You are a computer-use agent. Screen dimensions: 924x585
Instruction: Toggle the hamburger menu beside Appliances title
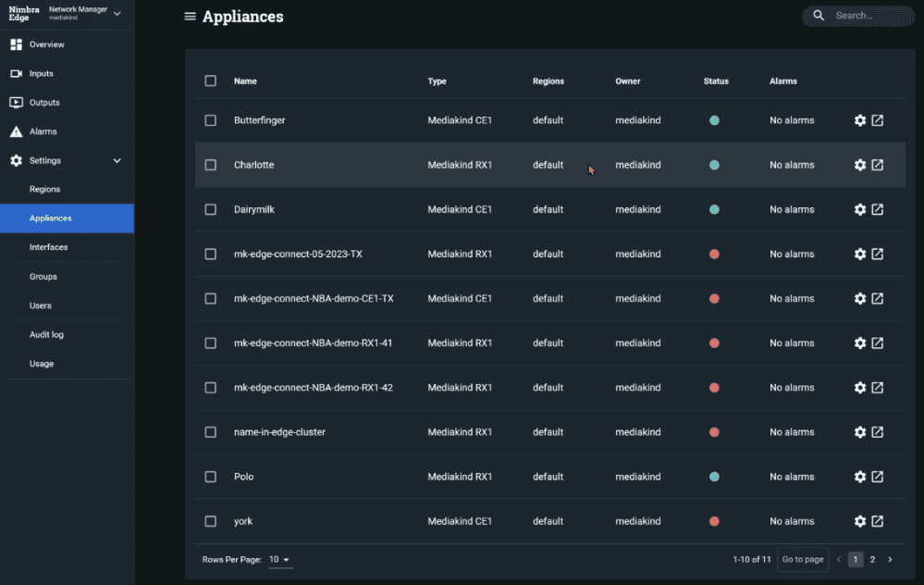pyautogui.click(x=190, y=17)
